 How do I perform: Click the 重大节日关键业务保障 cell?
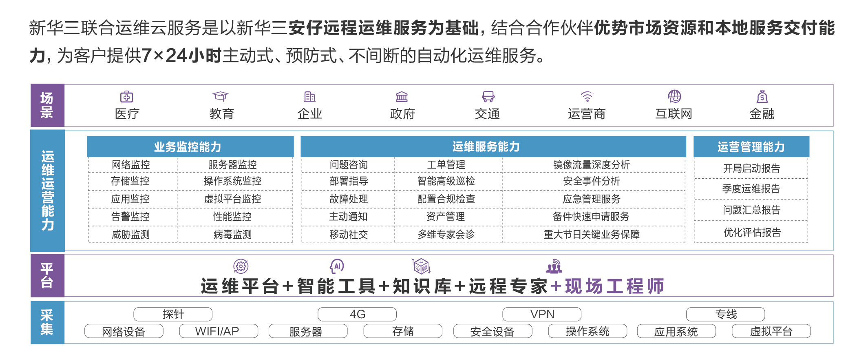(x=594, y=235)
